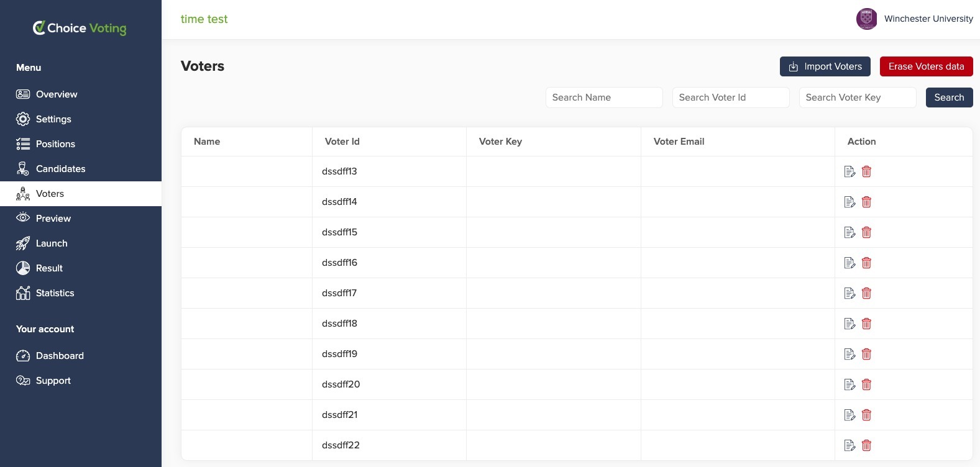Click into the Search Voter Key field
This screenshot has width=980, height=467.
(857, 97)
